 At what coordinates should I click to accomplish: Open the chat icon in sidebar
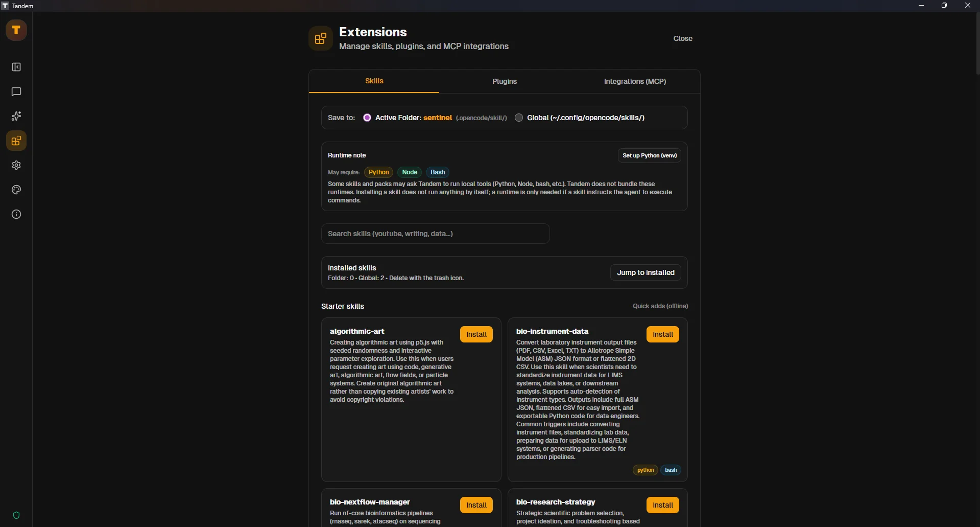[16, 92]
